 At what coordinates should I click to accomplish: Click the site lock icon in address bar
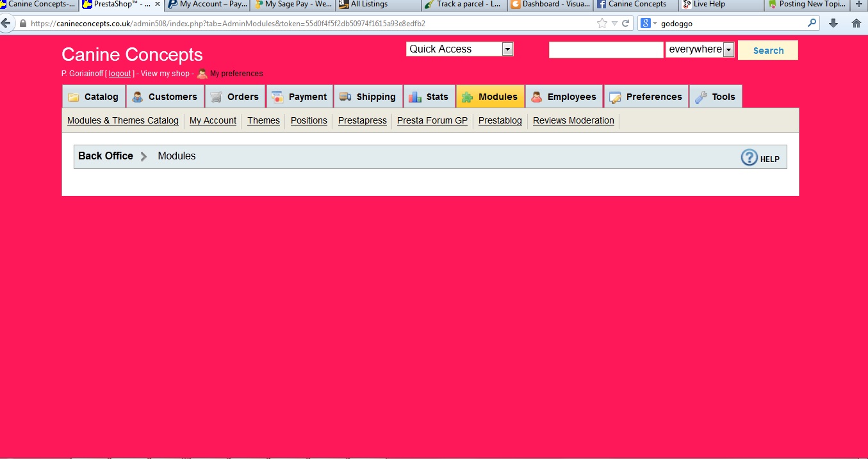(24, 24)
